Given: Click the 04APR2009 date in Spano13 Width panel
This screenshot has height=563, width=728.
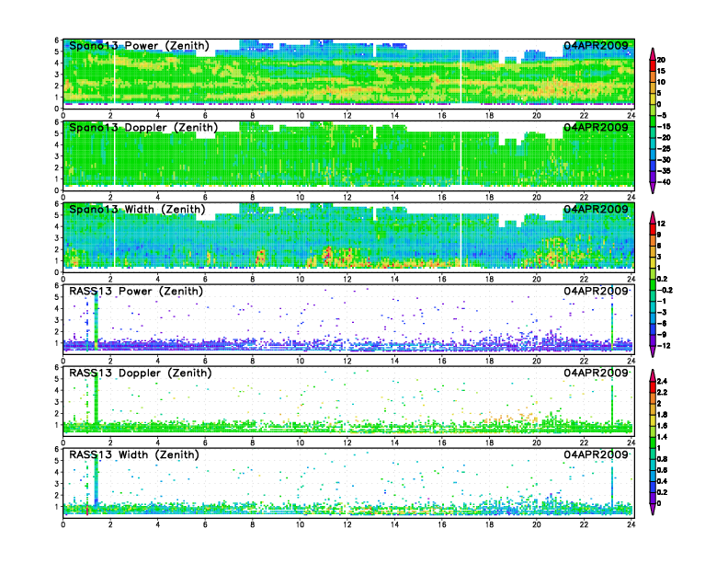Looking at the screenshot, I should [596, 209].
